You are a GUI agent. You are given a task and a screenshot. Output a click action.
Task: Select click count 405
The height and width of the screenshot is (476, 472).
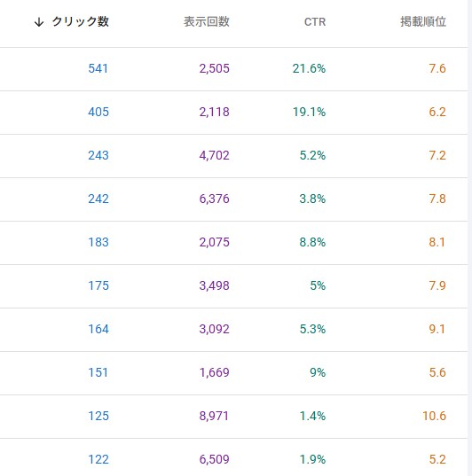click(x=98, y=112)
